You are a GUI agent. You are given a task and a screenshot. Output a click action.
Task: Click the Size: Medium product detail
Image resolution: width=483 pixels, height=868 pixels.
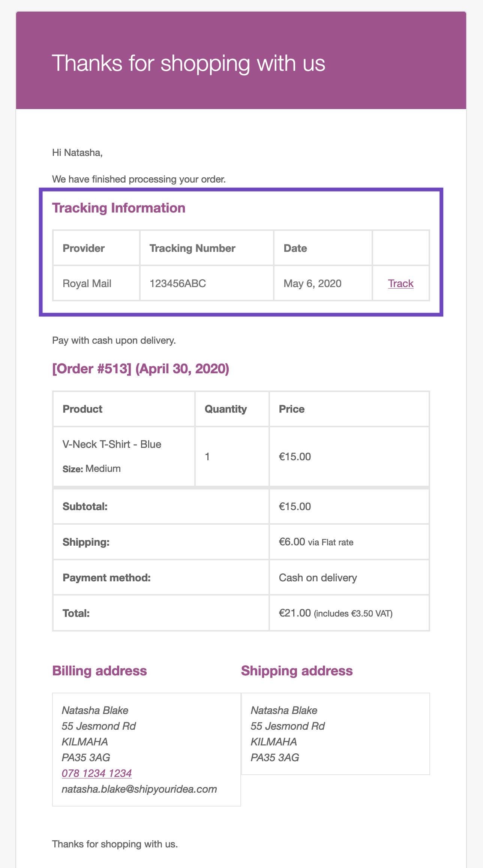pos(91,468)
